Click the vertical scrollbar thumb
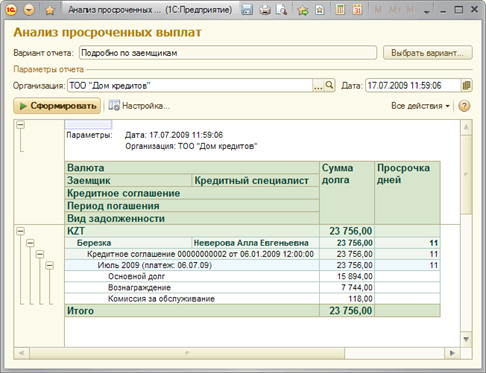 pos(466,175)
